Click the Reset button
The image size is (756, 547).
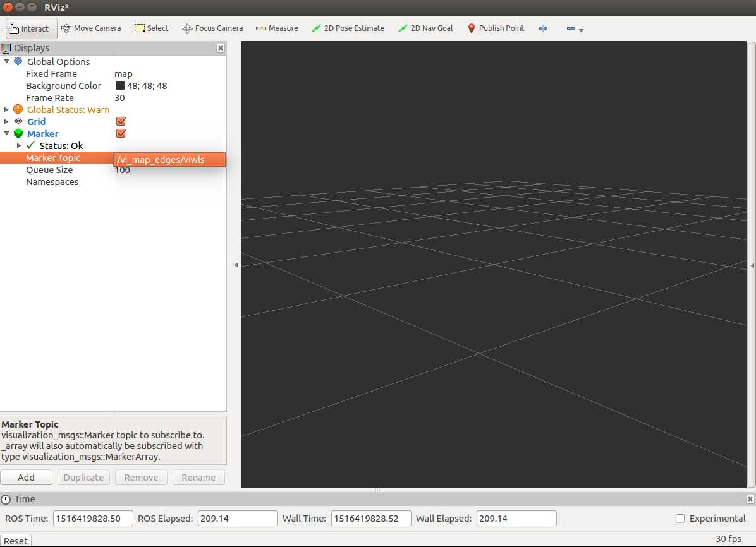tap(16, 541)
